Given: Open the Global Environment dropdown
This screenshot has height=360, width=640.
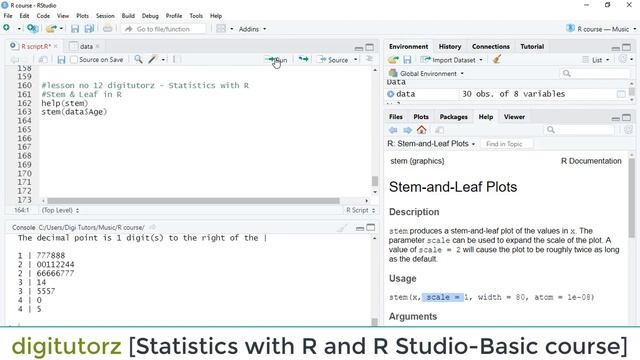Looking at the screenshot, I should [426, 73].
